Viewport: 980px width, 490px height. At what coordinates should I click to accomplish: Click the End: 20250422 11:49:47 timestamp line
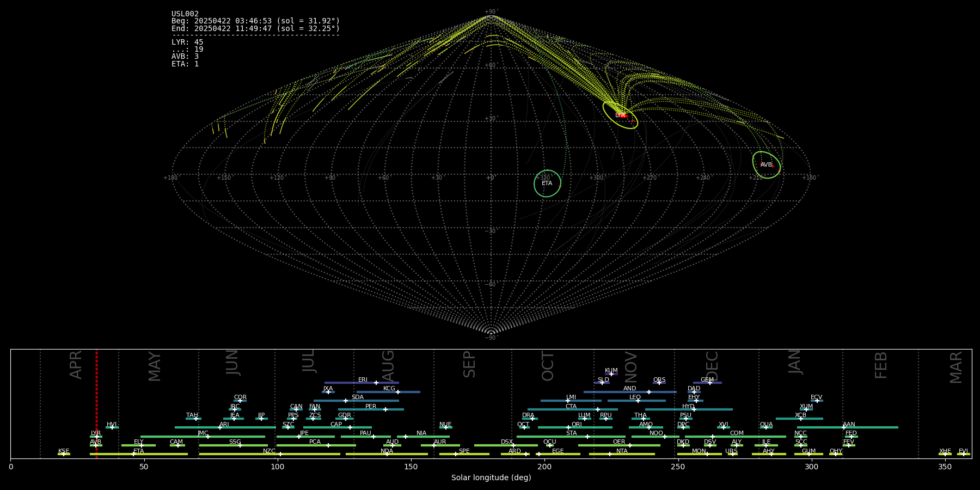(255, 28)
